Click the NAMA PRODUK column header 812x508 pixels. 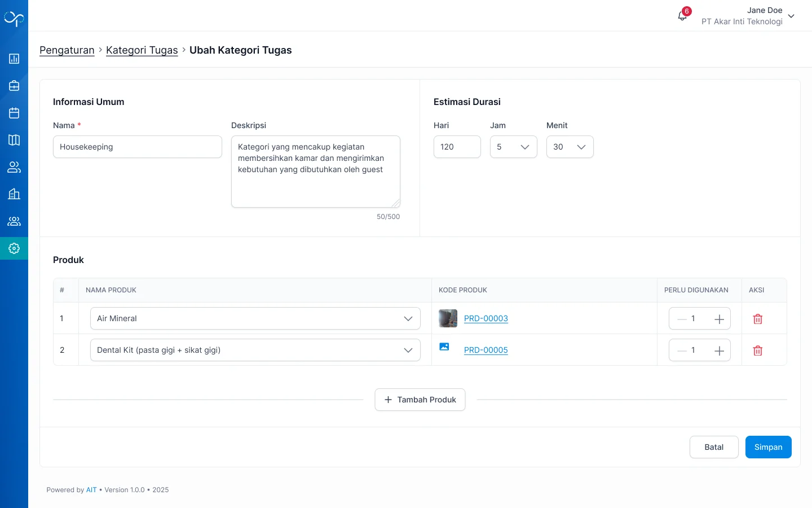111,290
